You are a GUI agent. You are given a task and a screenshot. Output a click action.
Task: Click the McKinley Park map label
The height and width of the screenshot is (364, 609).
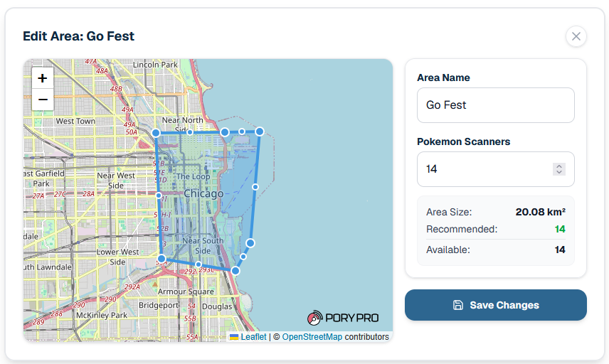102,315
